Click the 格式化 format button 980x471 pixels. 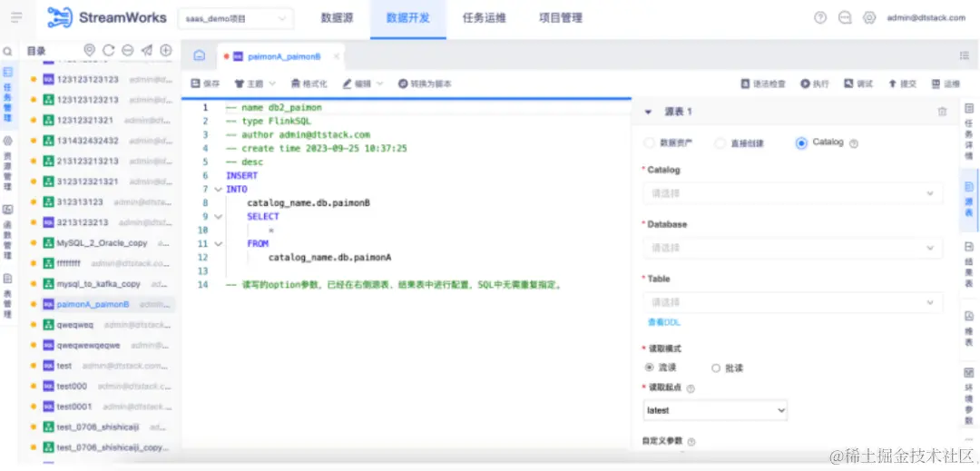click(x=309, y=83)
